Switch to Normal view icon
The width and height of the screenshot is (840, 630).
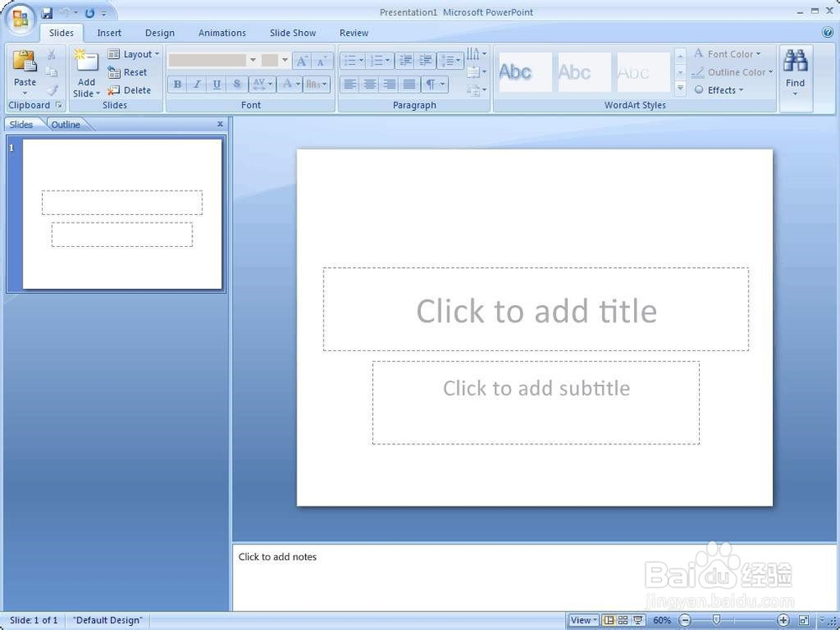pyautogui.click(x=608, y=621)
